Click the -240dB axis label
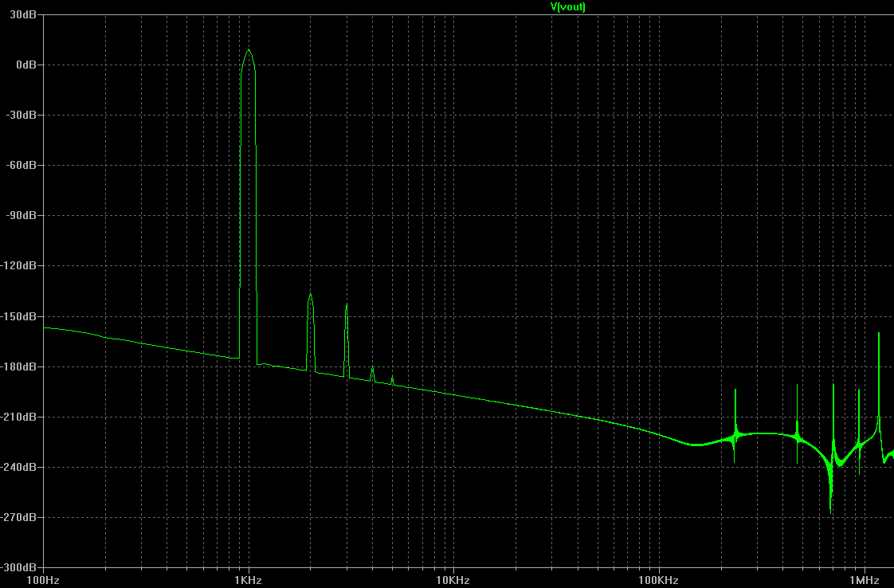894x588 pixels. coord(19,467)
